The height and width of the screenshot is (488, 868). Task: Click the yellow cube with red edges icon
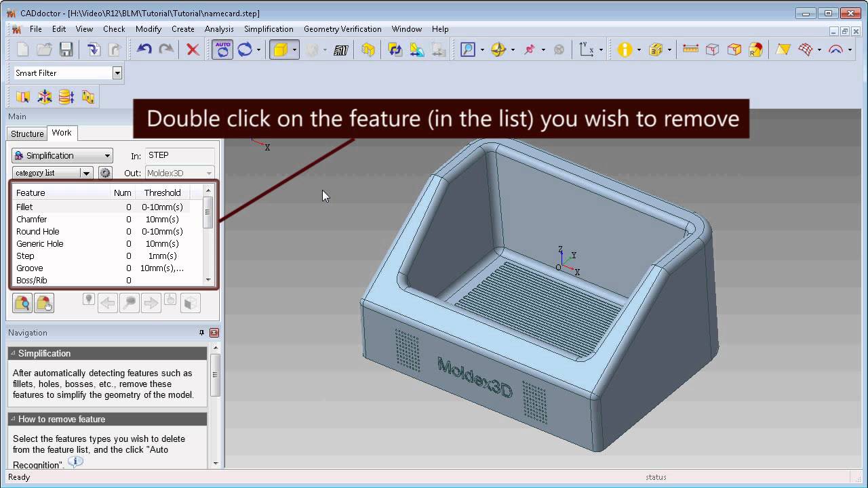[734, 49]
